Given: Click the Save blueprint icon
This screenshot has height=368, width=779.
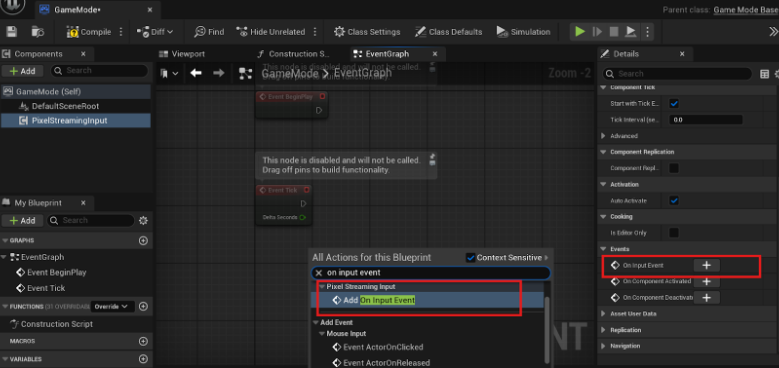Looking at the screenshot, I should [11, 32].
